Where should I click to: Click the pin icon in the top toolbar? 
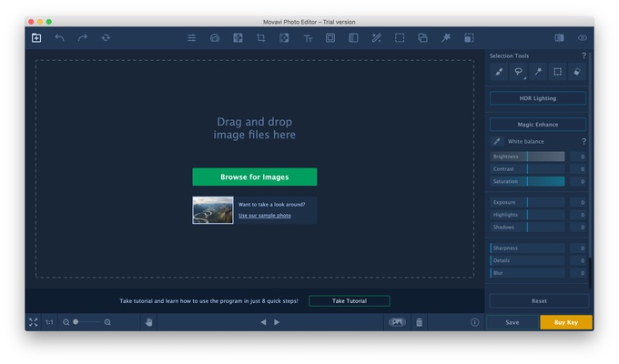point(446,38)
